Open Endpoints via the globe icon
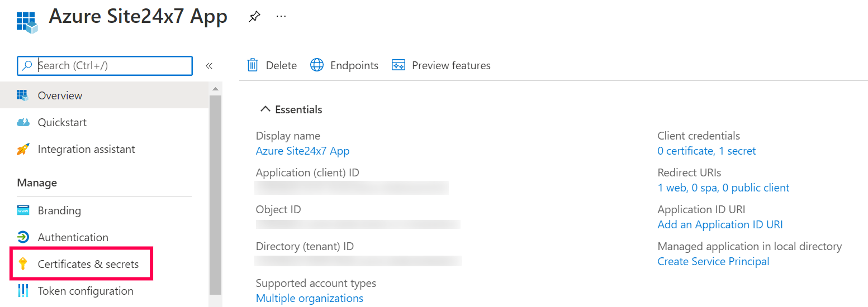The width and height of the screenshot is (868, 307). (317, 65)
